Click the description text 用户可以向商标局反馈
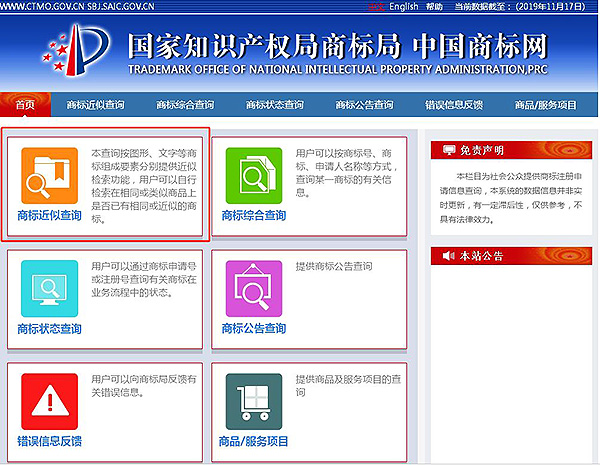Screen dimensions: 600x465 pyautogui.click(x=143, y=386)
